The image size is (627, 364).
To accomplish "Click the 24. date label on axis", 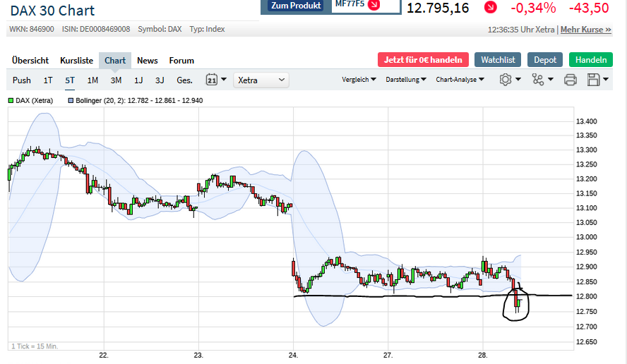I will [x=293, y=355].
